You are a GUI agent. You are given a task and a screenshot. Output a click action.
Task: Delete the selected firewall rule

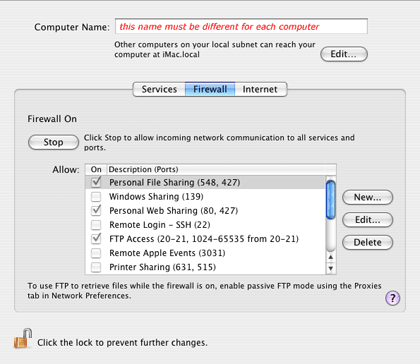point(367,242)
